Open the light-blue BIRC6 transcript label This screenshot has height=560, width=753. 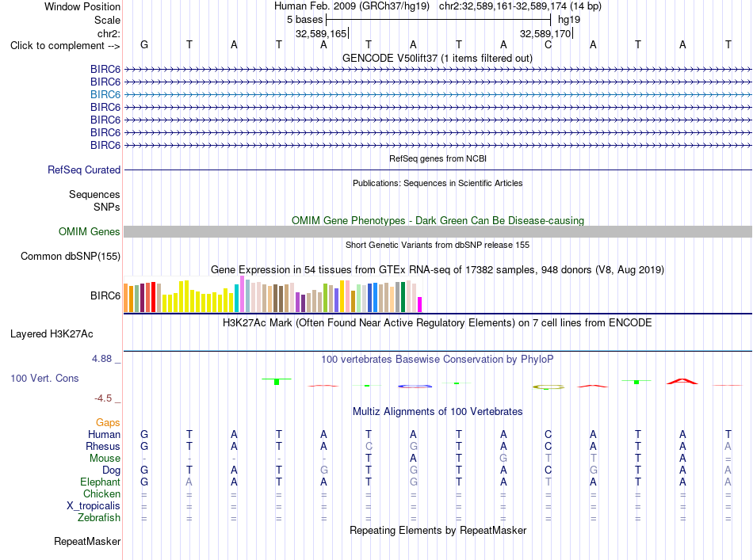[105, 94]
